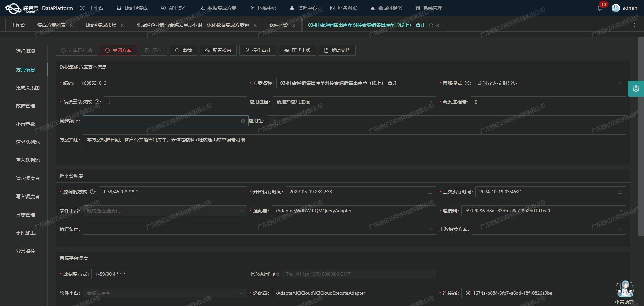This screenshot has width=644, height=306.
Task: Open the 帮助文档 button
Action: (337, 50)
